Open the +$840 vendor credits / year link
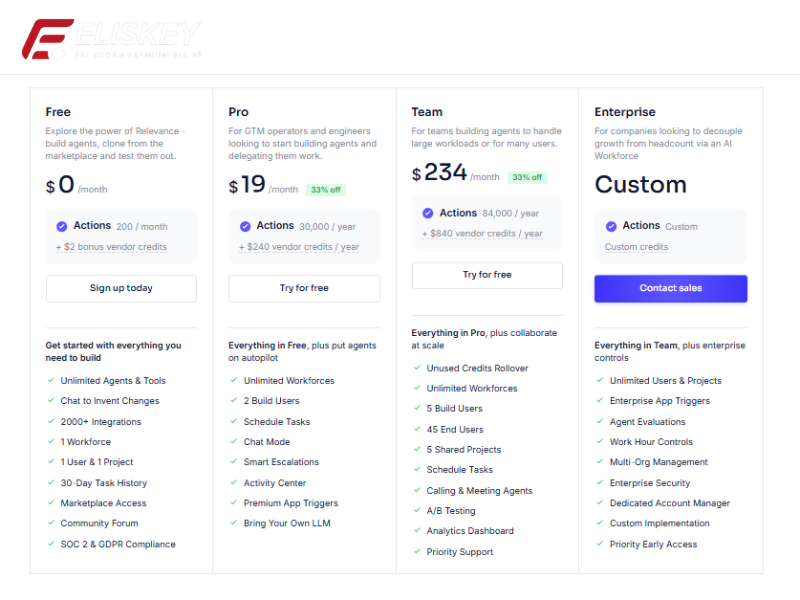 pos(482,234)
